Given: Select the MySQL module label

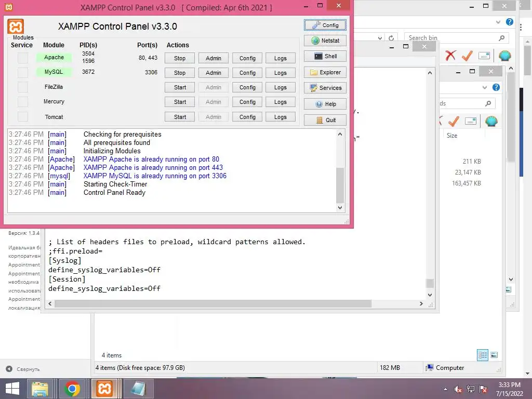Looking at the screenshot, I should [x=54, y=72].
